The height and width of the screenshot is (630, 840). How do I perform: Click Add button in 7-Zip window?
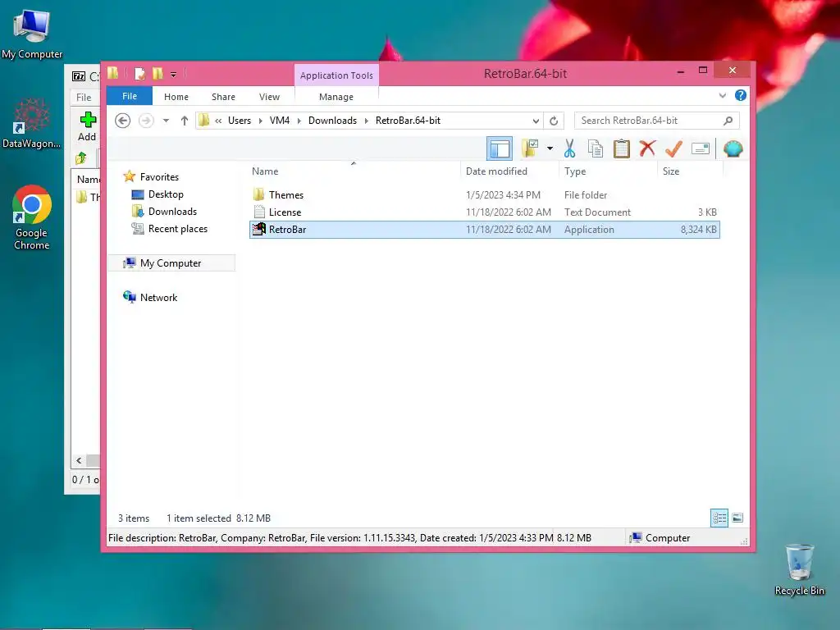point(87,126)
